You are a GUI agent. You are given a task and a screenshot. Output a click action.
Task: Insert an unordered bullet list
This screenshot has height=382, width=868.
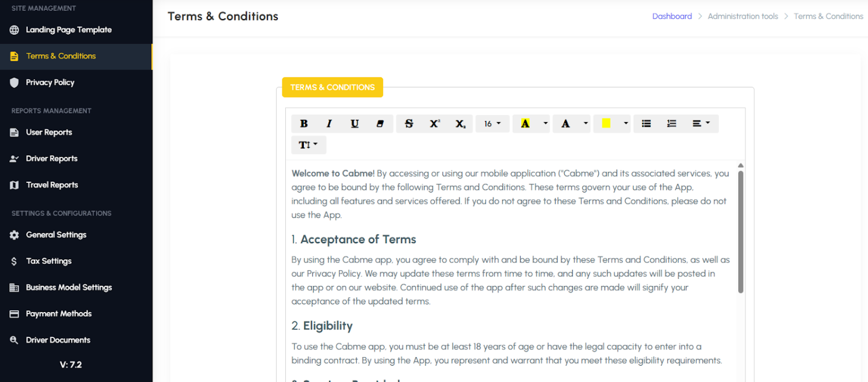pos(646,123)
